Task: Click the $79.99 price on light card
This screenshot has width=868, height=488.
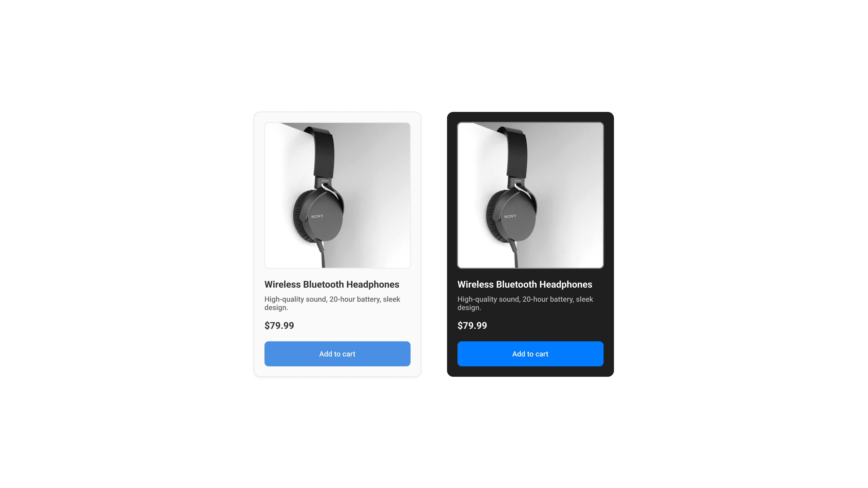Action: [279, 325]
